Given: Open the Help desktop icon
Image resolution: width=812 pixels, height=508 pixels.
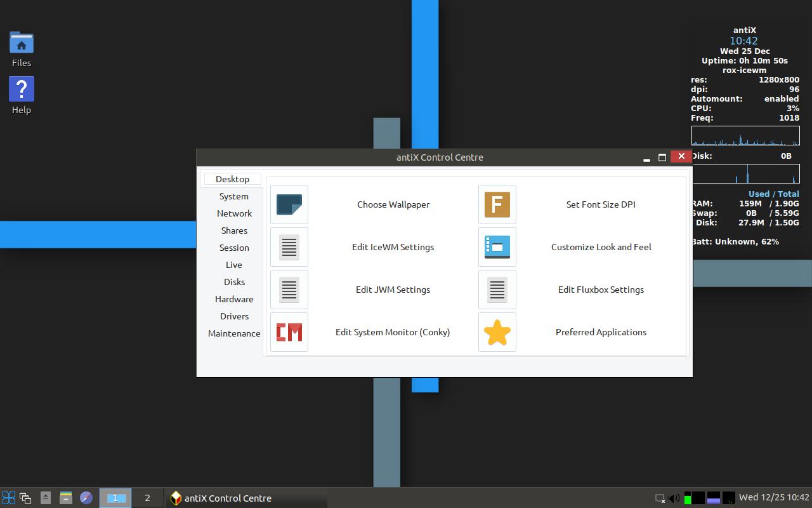Looking at the screenshot, I should (21, 89).
